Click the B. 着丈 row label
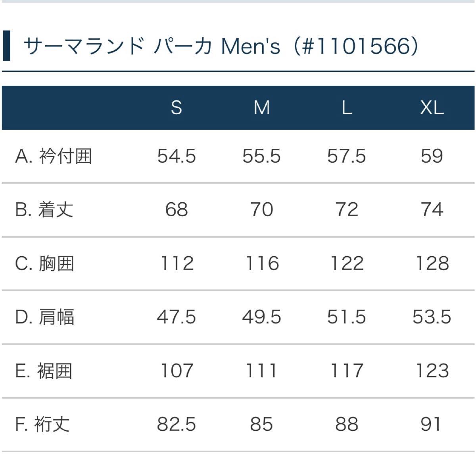Screen dimensions: 476x476 point(44,210)
